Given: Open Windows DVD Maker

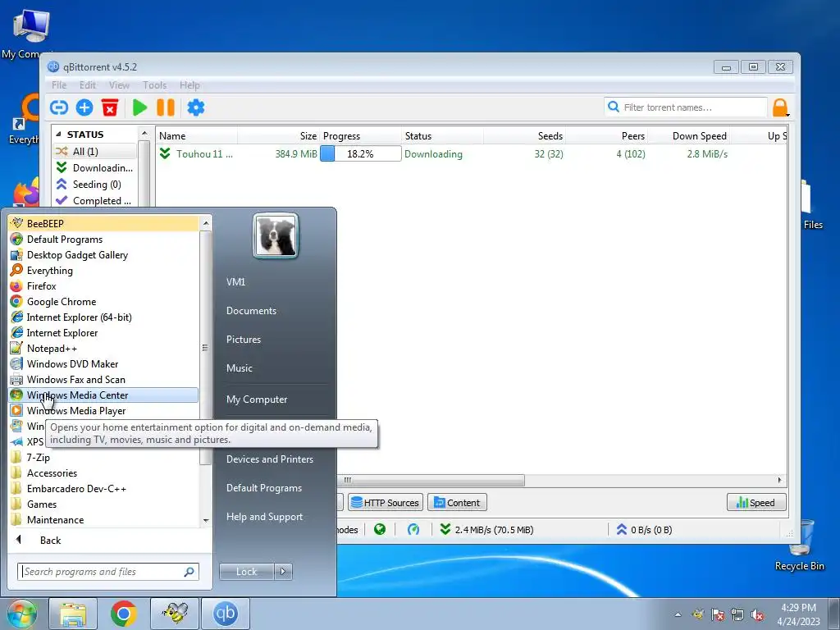Looking at the screenshot, I should pyautogui.click(x=103, y=363).
